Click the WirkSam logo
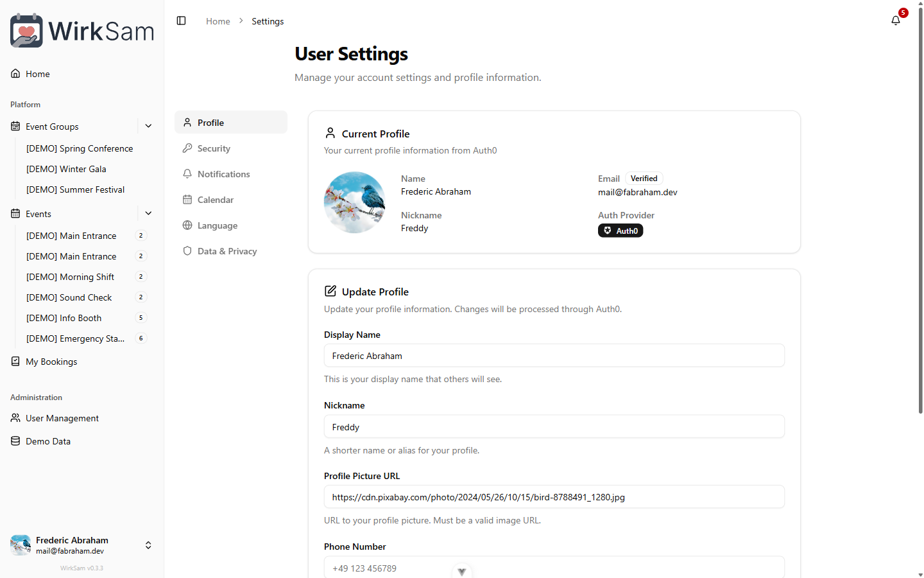The image size is (924, 578). pos(82,30)
